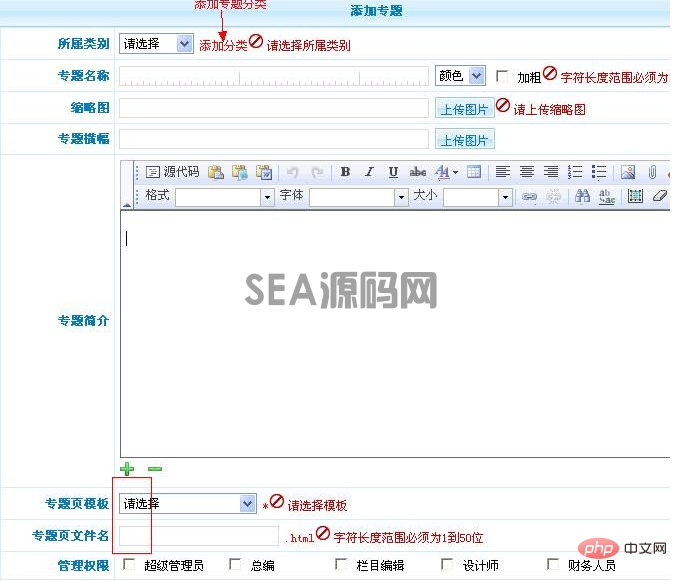The height and width of the screenshot is (581, 677).
Task: Click the Replace ab-ac icon
Action: click(x=607, y=196)
